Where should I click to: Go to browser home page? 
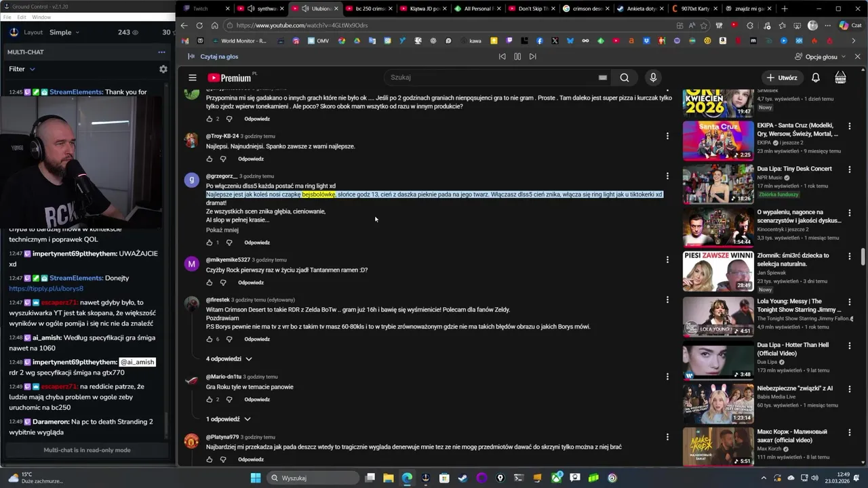214,25
